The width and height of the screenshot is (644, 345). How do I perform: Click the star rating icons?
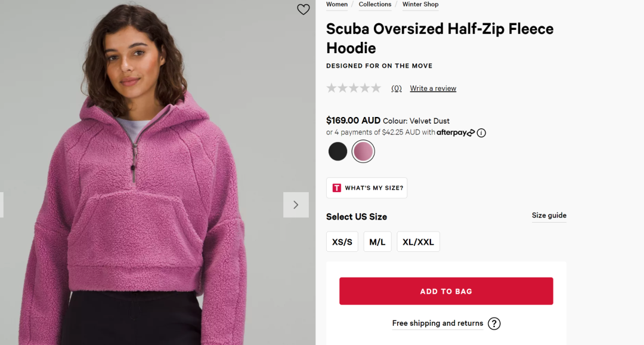coord(354,88)
